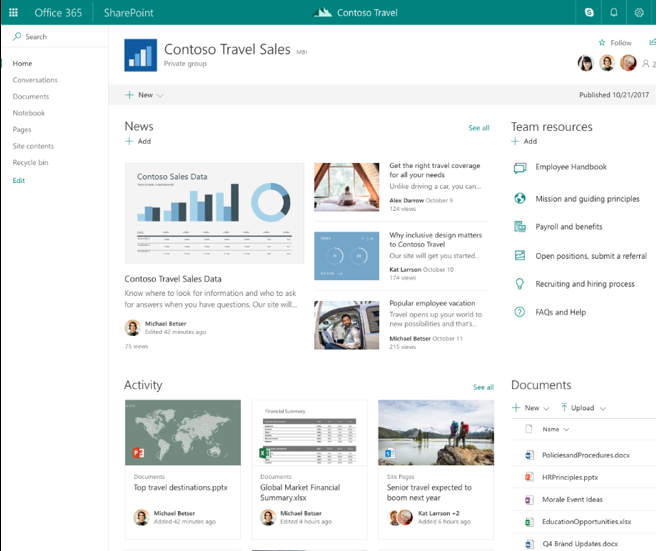Viewport: 656px width, 551px height.
Task: Click the Employee Handbook resource icon
Action: 519,168
